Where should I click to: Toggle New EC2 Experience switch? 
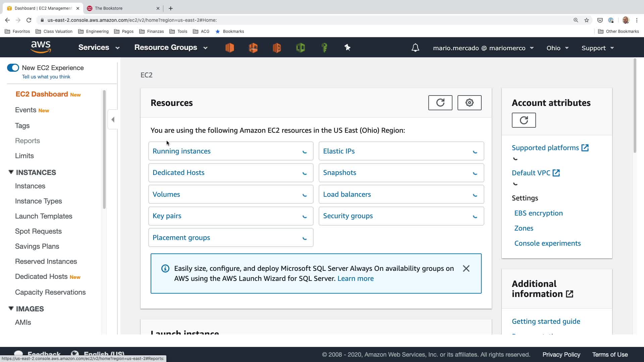[x=13, y=68]
